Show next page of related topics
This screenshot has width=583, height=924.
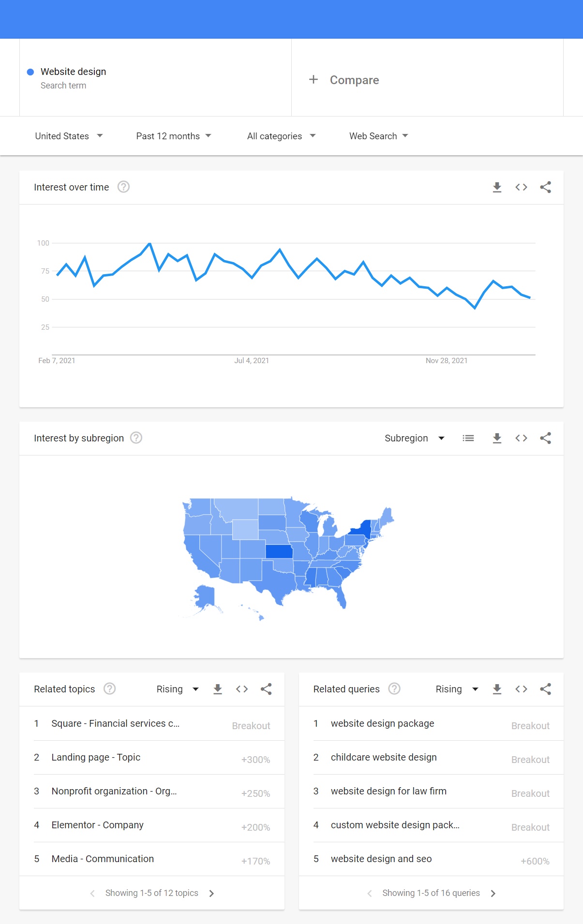pos(211,893)
